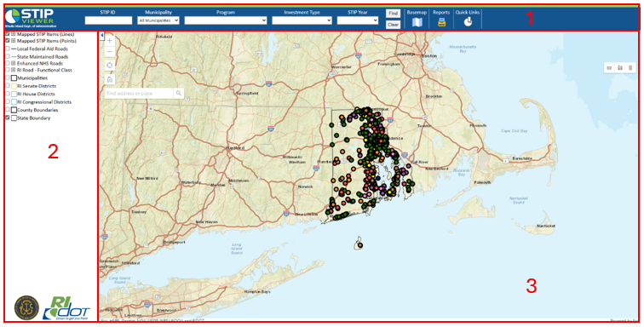Click the Find button
The image size is (644, 327).
point(393,14)
